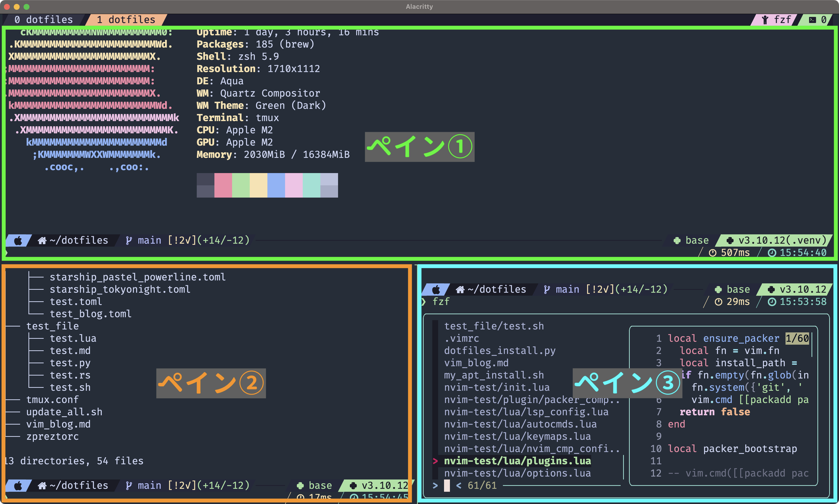Click the test_file directory in tree
The image size is (839, 504).
[53, 326]
